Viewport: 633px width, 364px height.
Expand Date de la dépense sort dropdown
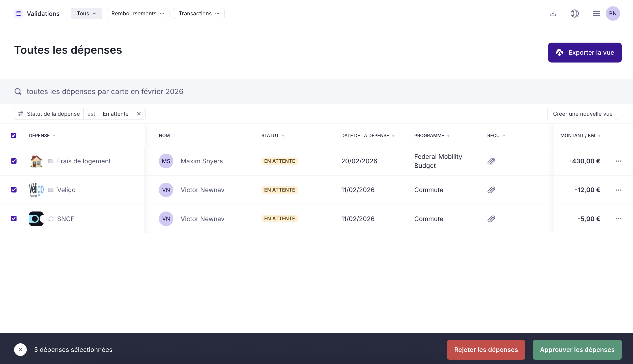click(393, 136)
